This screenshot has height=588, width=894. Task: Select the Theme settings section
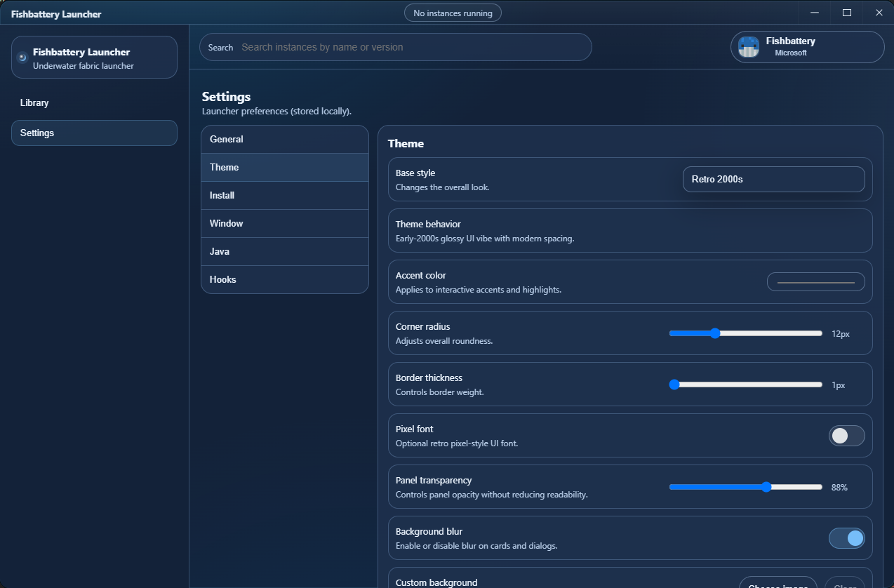(x=284, y=167)
